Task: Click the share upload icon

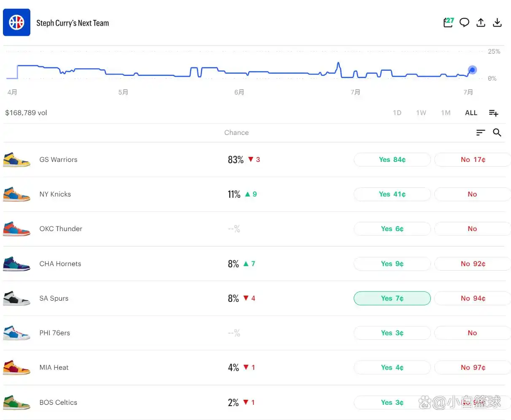Action: (481, 22)
